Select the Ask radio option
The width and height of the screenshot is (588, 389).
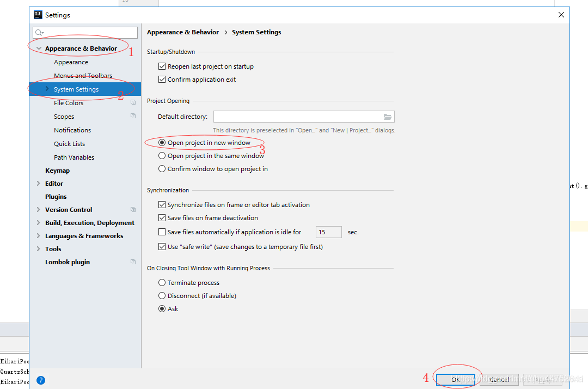click(x=162, y=309)
